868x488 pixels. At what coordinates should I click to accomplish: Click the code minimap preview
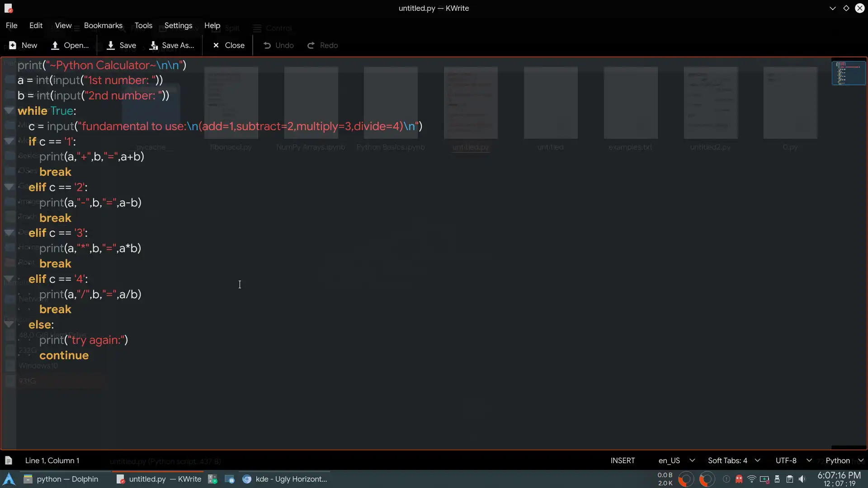[x=849, y=73]
